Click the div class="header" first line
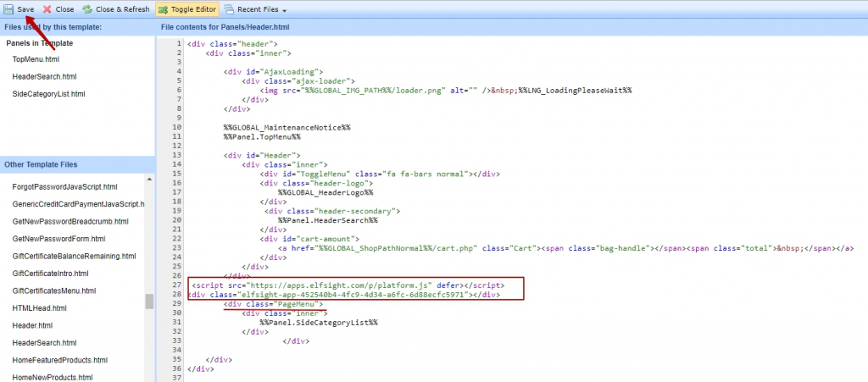 232,44
